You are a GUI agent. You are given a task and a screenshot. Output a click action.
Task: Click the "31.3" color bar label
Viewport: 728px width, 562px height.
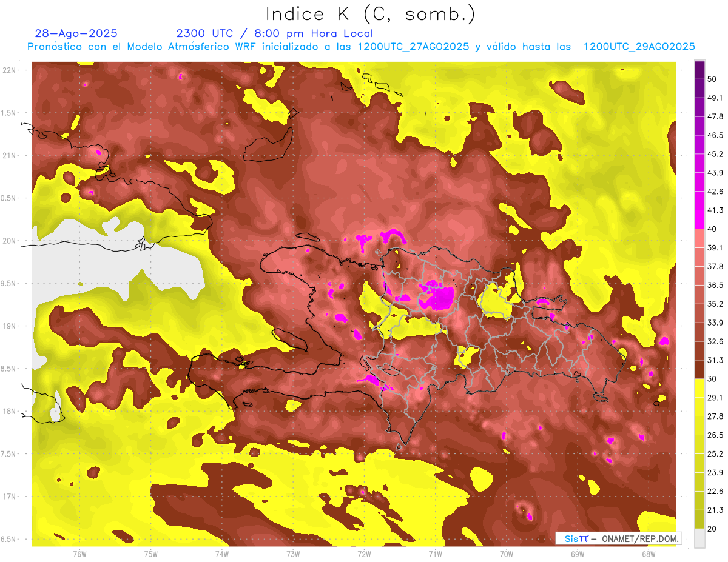(x=715, y=360)
